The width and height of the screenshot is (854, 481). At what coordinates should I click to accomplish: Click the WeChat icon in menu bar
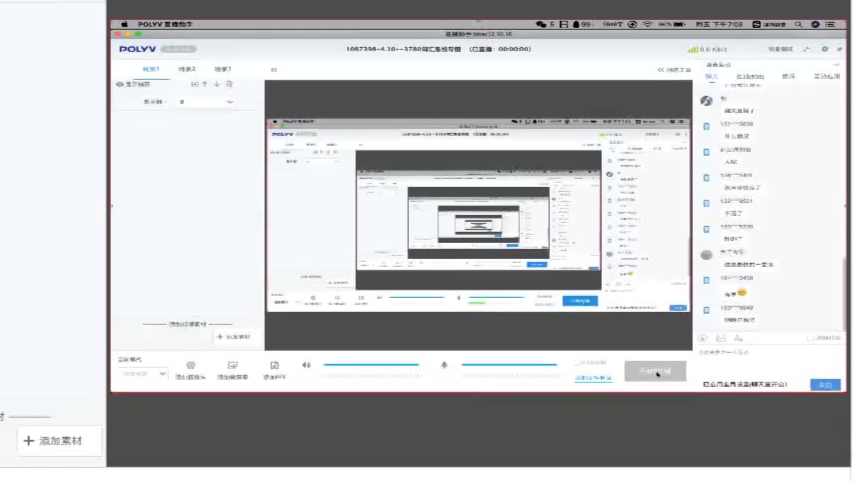pos(541,25)
